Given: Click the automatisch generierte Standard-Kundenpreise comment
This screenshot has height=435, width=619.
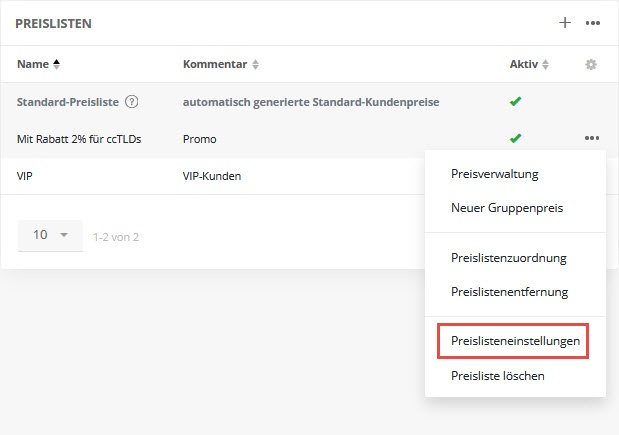Looking at the screenshot, I should click(311, 102).
